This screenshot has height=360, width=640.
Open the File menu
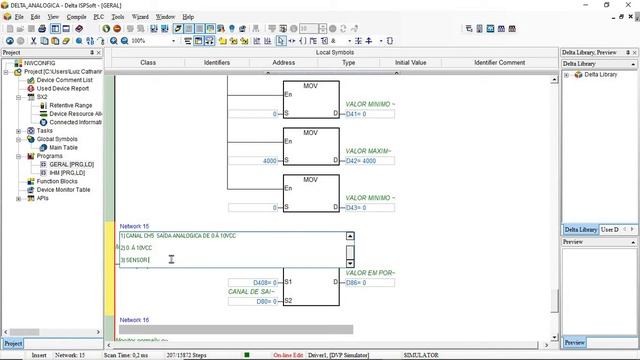pos(19,17)
